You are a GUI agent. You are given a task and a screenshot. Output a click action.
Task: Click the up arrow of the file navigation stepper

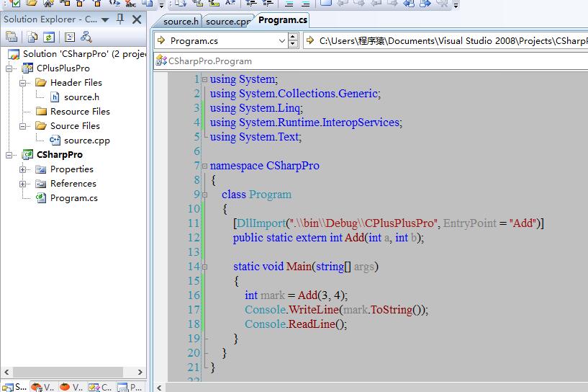(293, 37)
